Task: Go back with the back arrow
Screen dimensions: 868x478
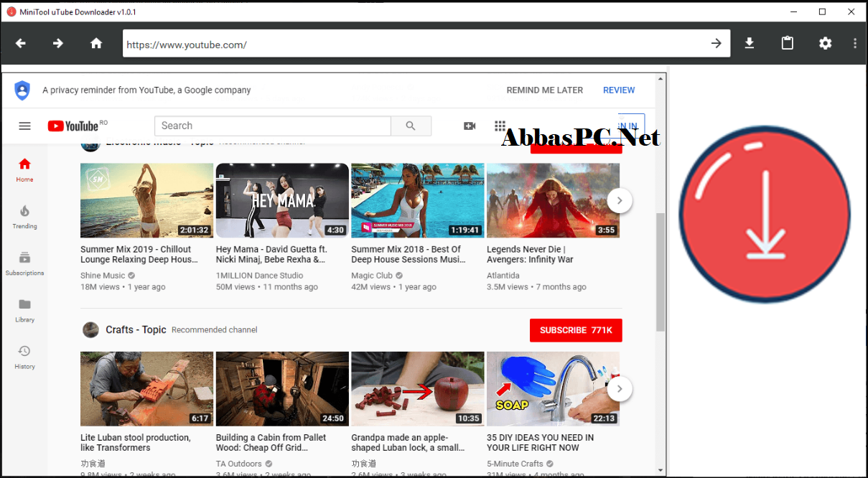Action: click(x=21, y=44)
